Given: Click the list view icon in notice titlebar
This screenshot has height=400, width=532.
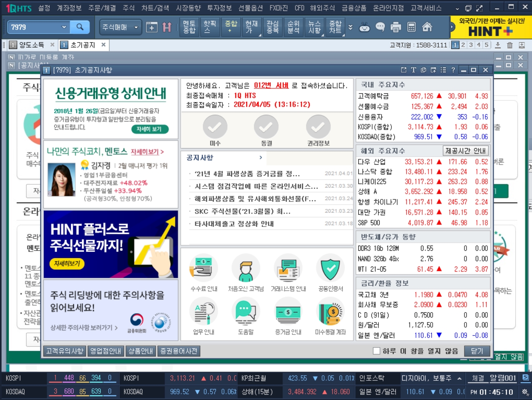Looking at the screenshot, I should coord(443,70).
